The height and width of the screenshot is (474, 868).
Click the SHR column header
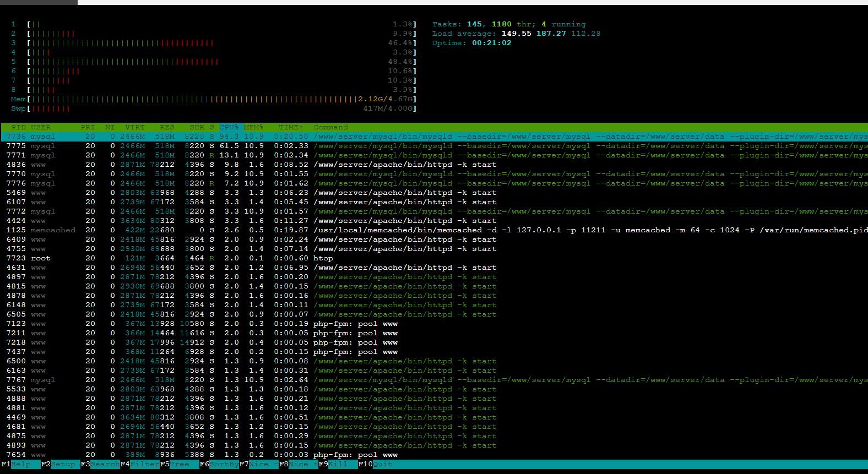[197, 127]
